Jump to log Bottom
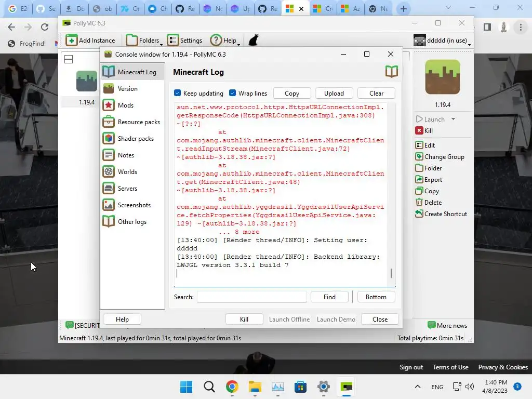The width and height of the screenshot is (532, 399). (376, 297)
